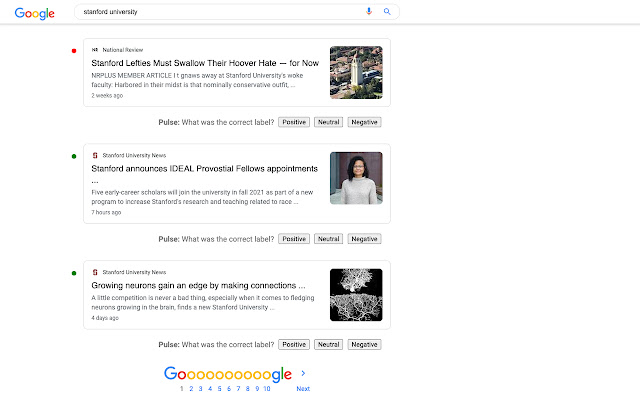Click the National Review source icon
Image resolution: width=640 pixels, height=400 pixels.
point(95,50)
